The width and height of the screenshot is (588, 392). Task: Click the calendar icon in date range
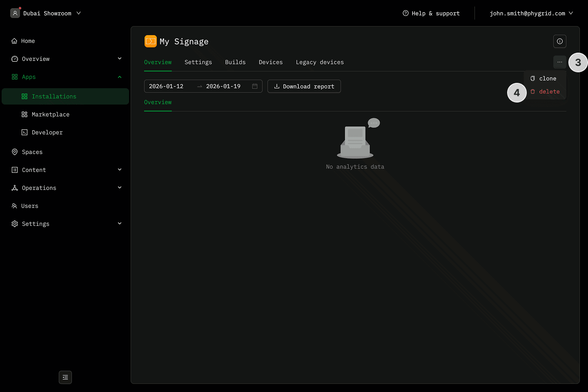(x=255, y=86)
